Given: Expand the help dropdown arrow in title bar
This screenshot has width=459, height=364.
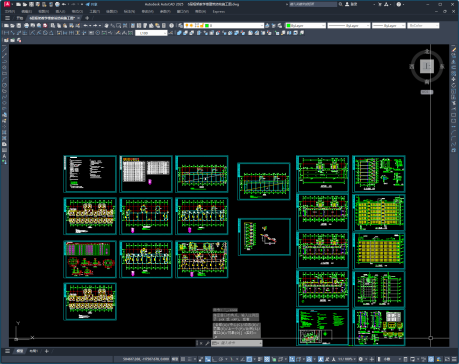Looking at the screenshot, I should click(403, 4).
